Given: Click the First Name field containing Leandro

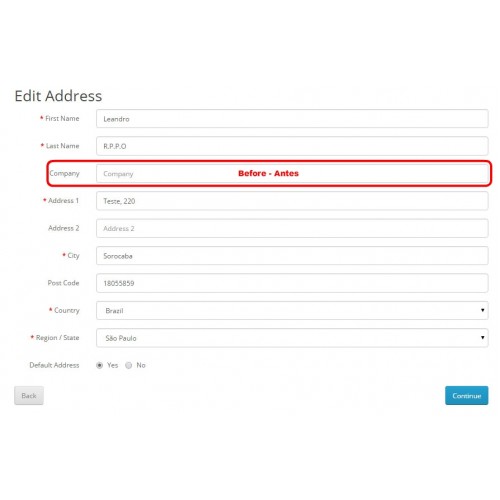Looking at the screenshot, I should [x=292, y=119].
